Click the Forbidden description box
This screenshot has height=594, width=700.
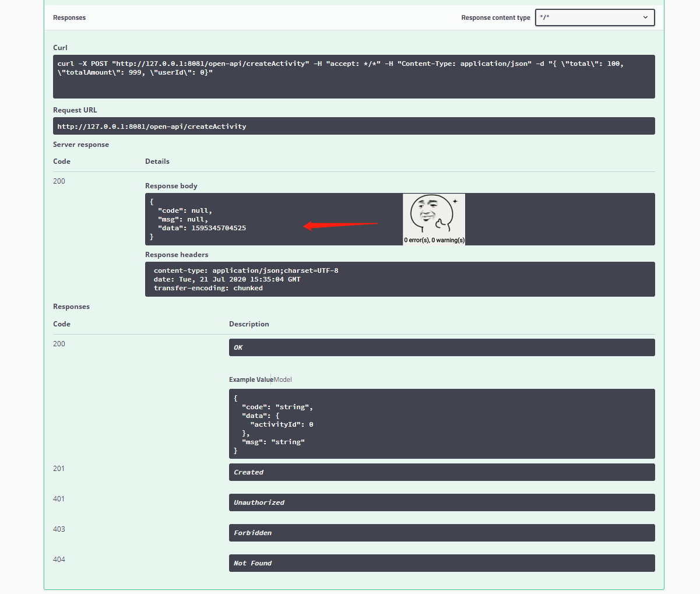coord(442,533)
